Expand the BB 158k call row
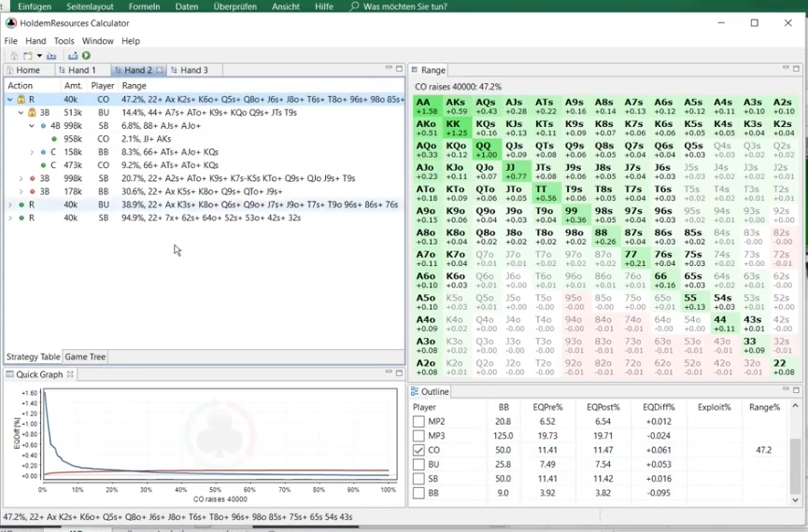This screenshot has width=808, height=532. pos(32,152)
